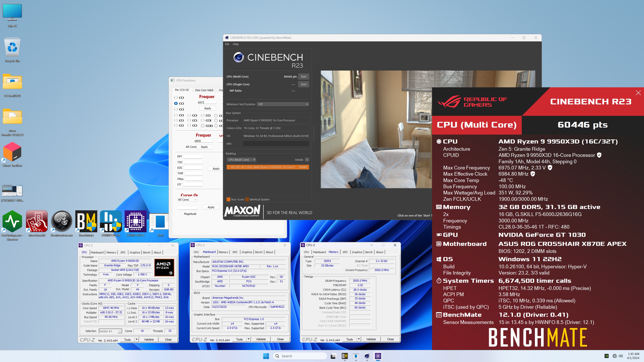Open the Recycle Bin desktop icon

tap(12, 50)
